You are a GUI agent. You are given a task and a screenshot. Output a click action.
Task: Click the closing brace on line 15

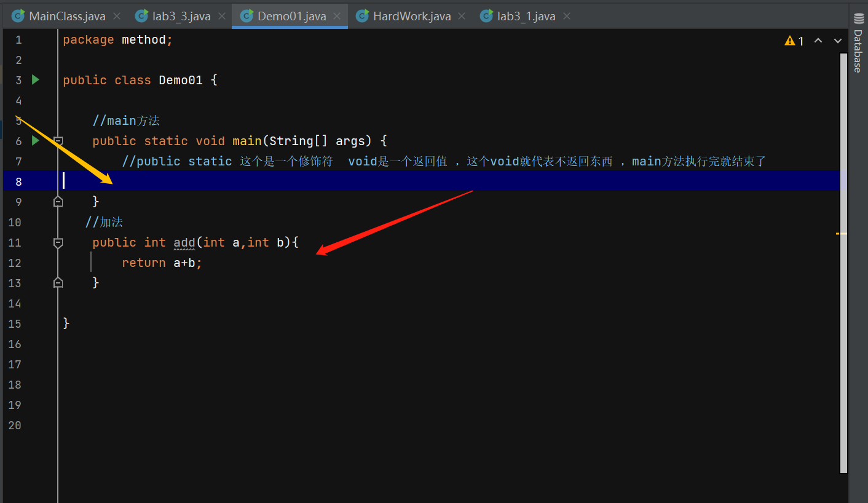click(66, 323)
